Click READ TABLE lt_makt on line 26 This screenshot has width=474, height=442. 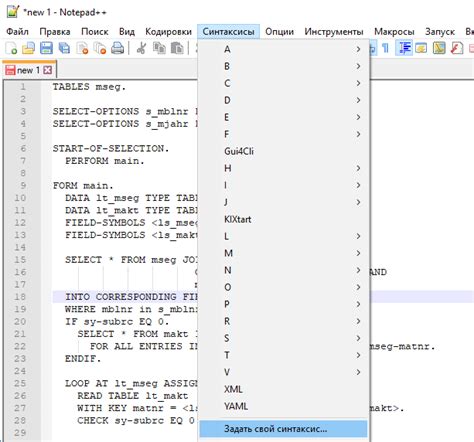133,396
